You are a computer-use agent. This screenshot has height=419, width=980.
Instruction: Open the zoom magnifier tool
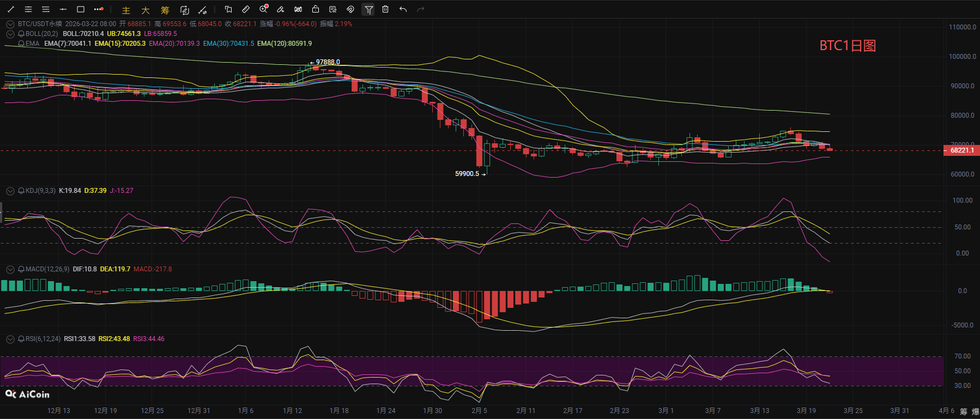[x=264, y=9]
